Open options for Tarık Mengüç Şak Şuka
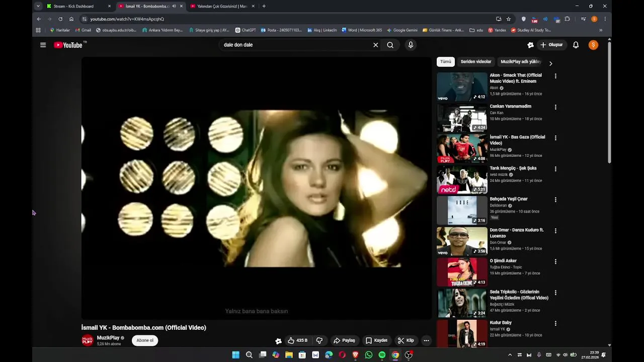The width and height of the screenshot is (644, 362). click(x=555, y=169)
